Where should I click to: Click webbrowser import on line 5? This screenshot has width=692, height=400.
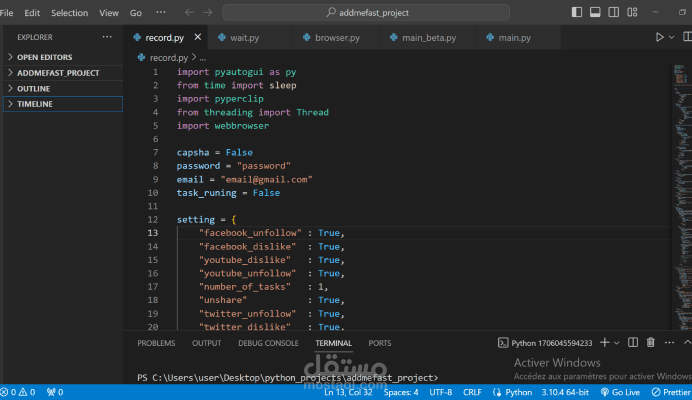click(241, 126)
